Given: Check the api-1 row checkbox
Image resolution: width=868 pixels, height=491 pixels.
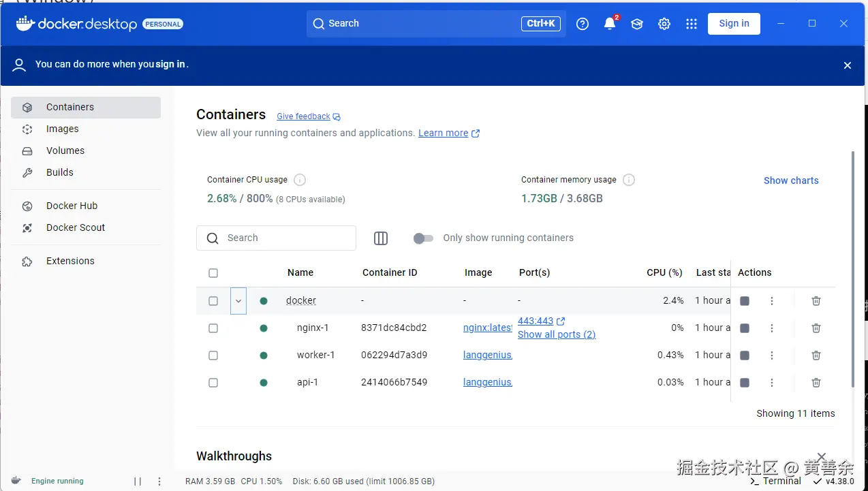Looking at the screenshot, I should coord(213,383).
